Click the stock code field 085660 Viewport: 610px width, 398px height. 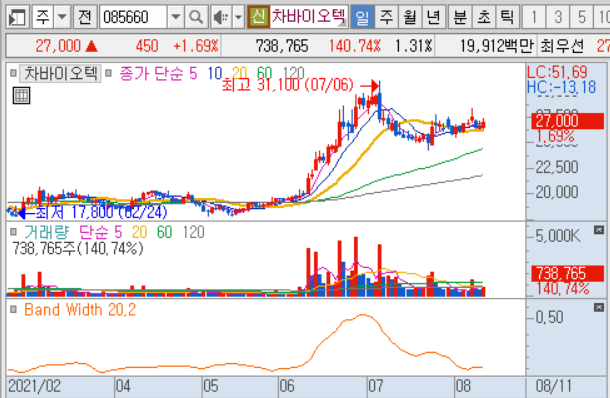click(x=133, y=17)
